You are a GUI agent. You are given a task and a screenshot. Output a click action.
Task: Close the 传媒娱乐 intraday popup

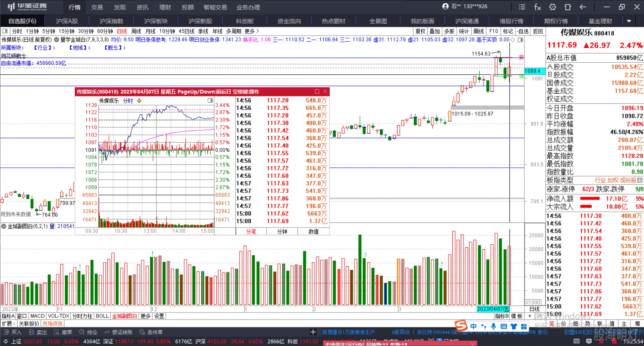pos(325,91)
